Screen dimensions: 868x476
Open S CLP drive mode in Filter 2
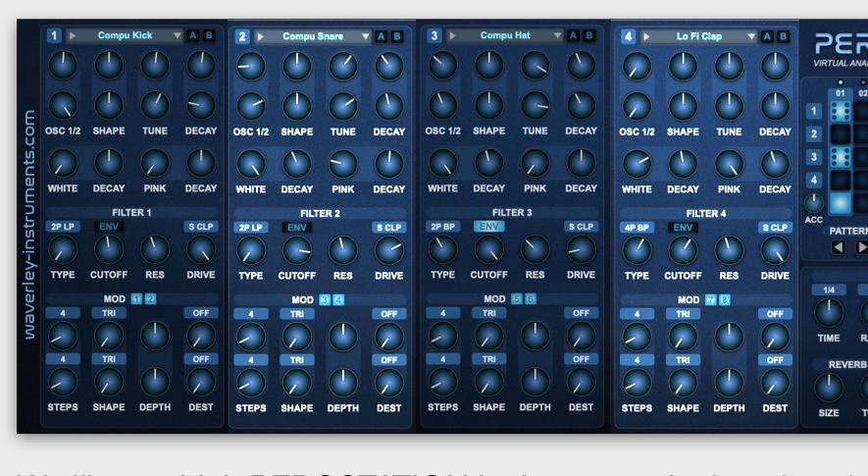click(x=388, y=227)
